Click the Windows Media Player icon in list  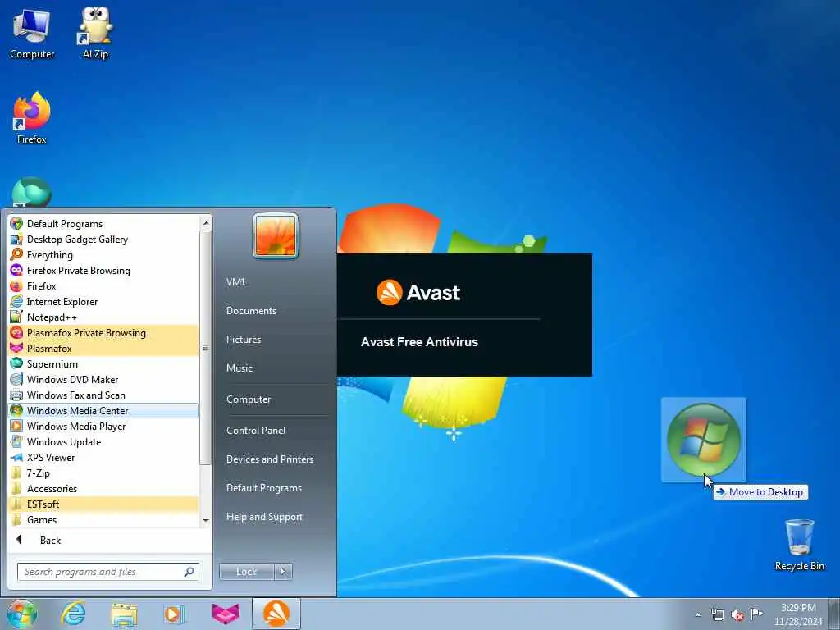coord(16,426)
